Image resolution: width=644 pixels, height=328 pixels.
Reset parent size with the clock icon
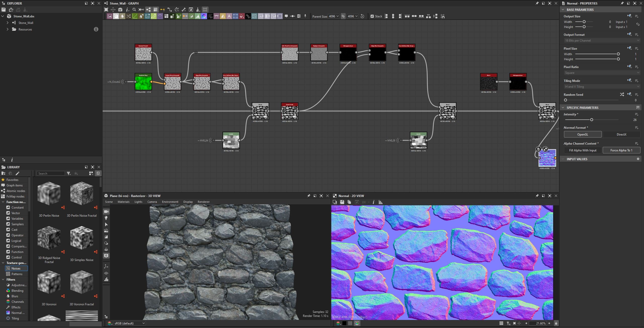362,16
